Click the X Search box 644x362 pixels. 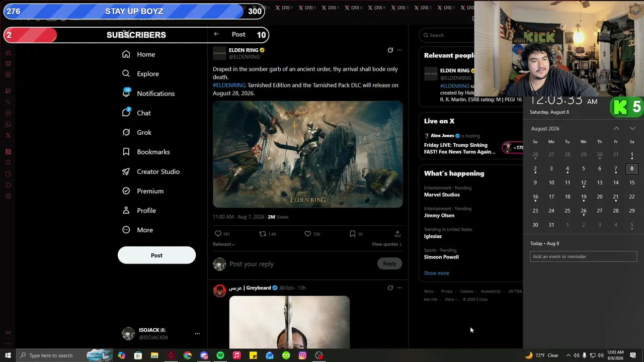click(447, 35)
